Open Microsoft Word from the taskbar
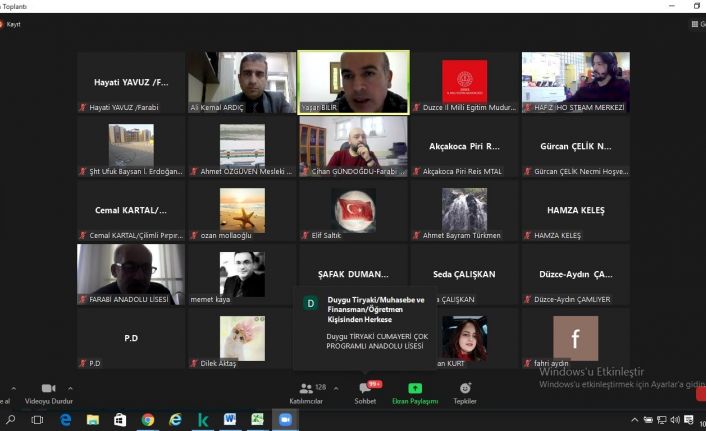 [x=229, y=420]
